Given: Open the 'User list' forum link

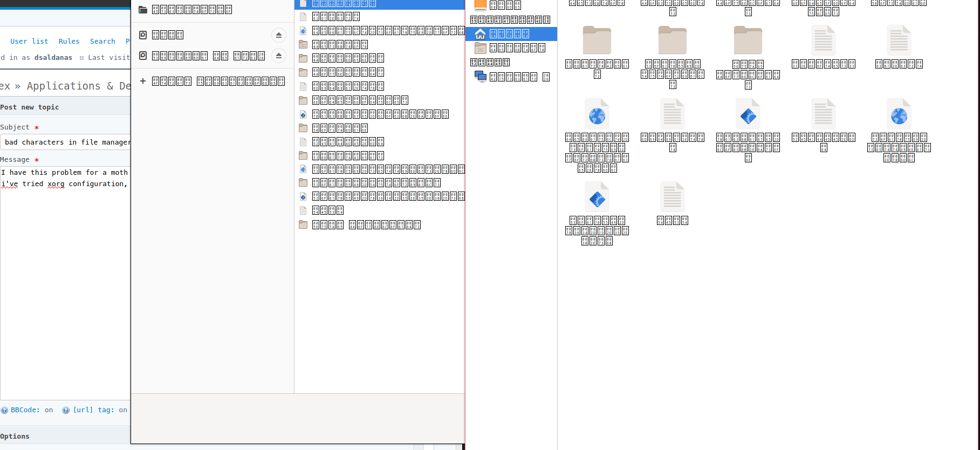Looking at the screenshot, I should pyautogui.click(x=29, y=41).
